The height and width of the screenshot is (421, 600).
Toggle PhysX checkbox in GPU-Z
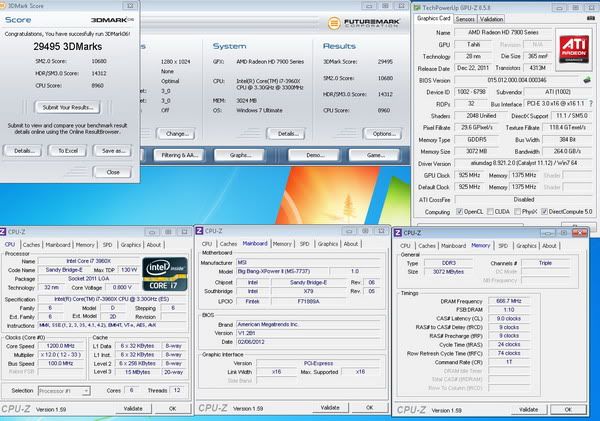(x=517, y=212)
